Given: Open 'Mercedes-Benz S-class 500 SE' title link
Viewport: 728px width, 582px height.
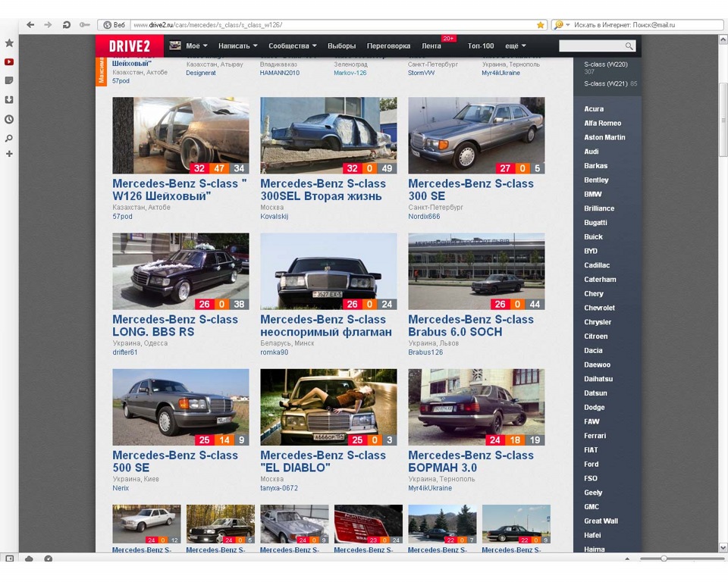Looking at the screenshot, I should point(175,462).
